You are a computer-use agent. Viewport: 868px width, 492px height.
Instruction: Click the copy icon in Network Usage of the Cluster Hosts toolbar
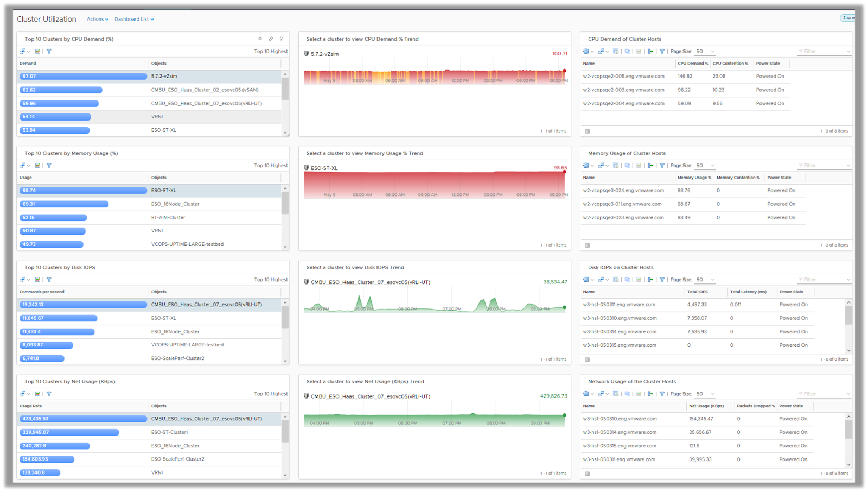pos(628,393)
